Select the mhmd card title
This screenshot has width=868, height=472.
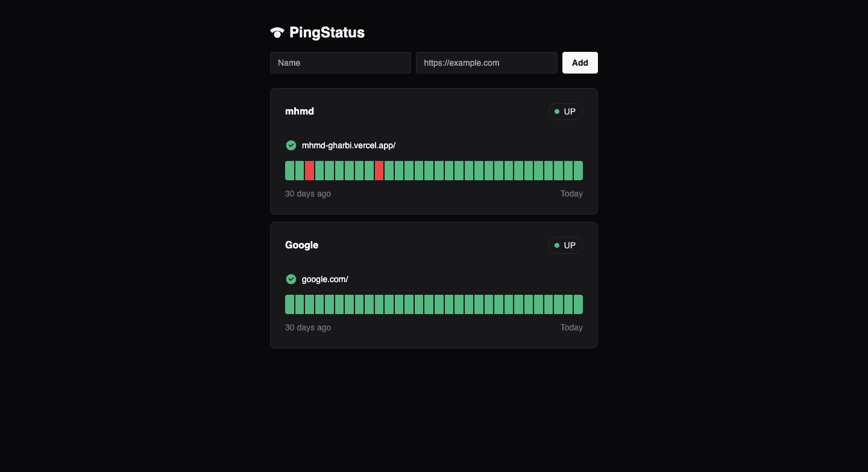[x=300, y=111]
